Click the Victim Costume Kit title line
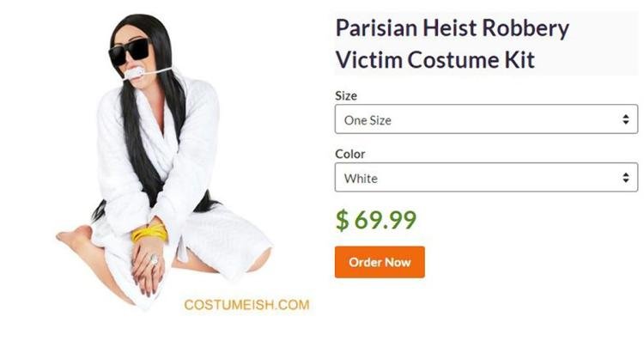 click(435, 60)
